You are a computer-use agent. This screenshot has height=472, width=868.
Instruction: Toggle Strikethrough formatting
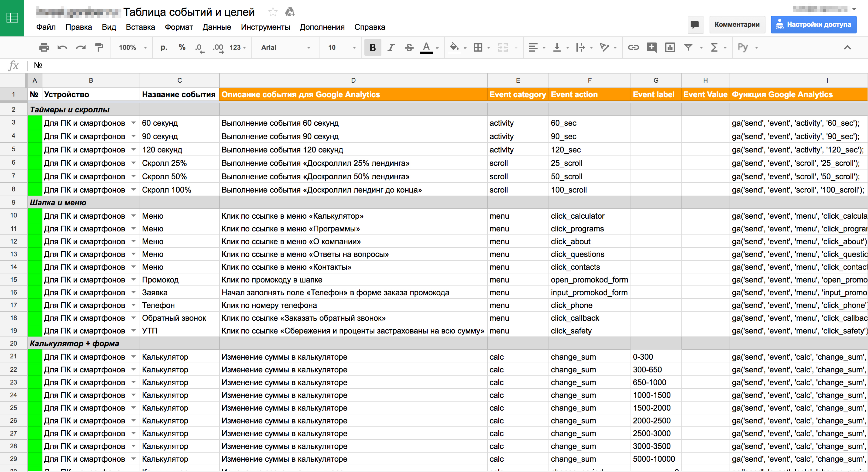409,47
